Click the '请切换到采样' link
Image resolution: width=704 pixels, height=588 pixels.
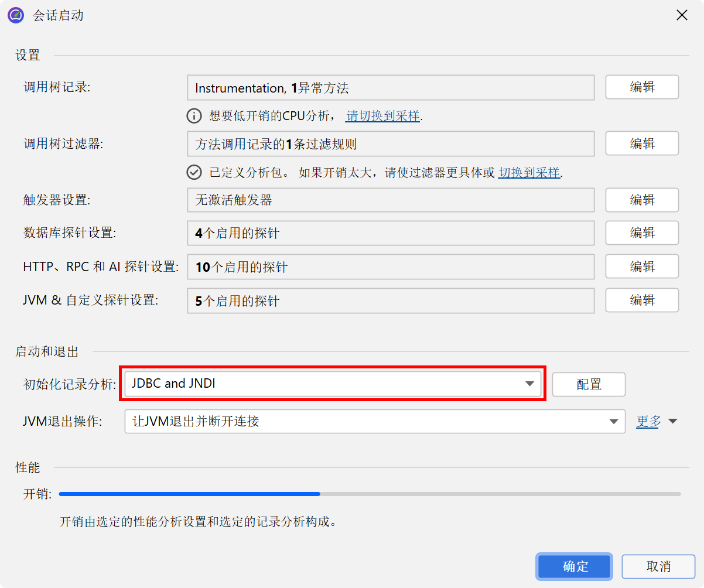pos(383,116)
